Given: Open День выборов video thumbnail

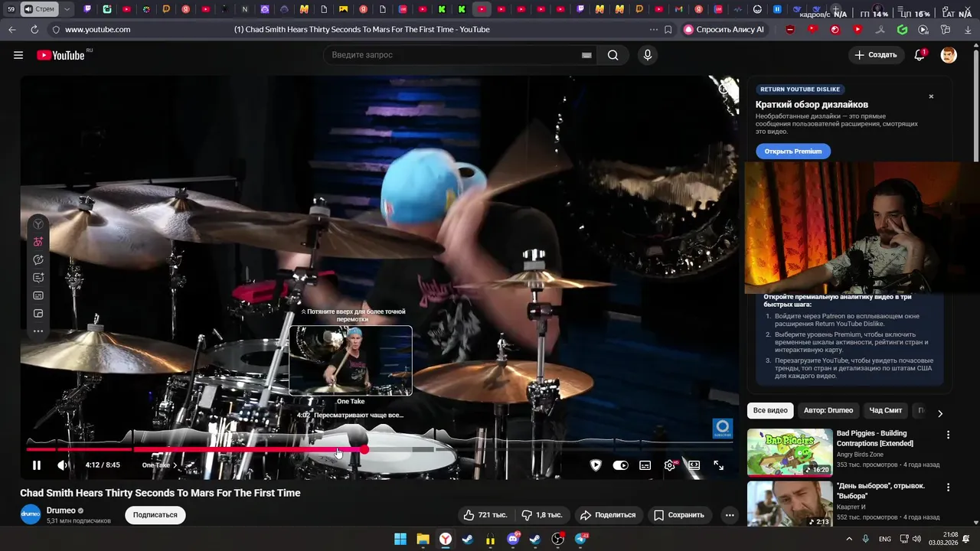Looking at the screenshot, I should tap(789, 504).
